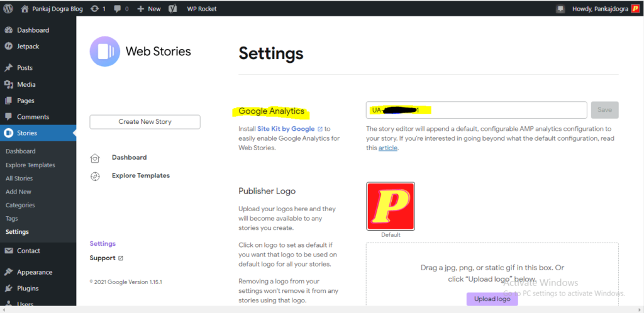Viewport: 644px width, 313px height.
Task: Open the Yoast SEO icon menu
Action: tap(173, 9)
